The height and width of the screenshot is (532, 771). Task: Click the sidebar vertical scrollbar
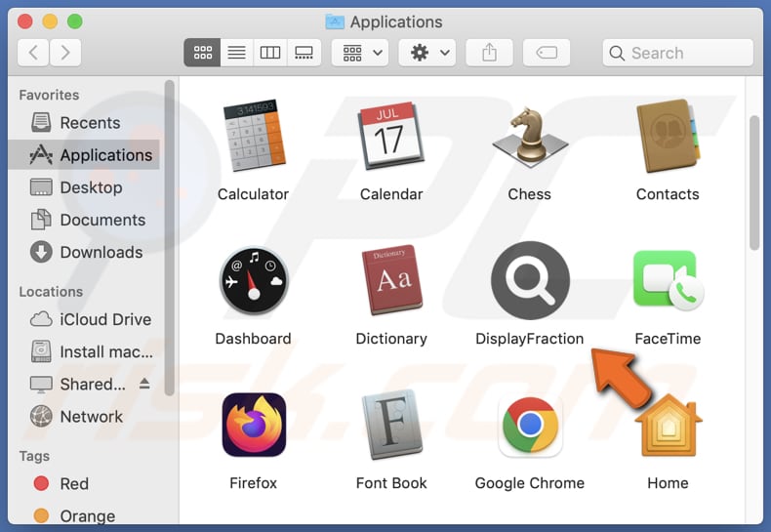click(170, 238)
